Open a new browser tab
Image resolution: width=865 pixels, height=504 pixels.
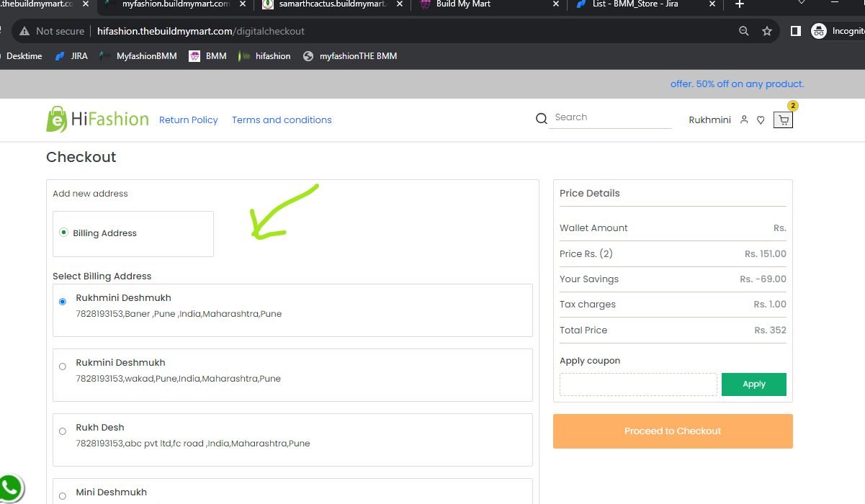[x=740, y=4]
